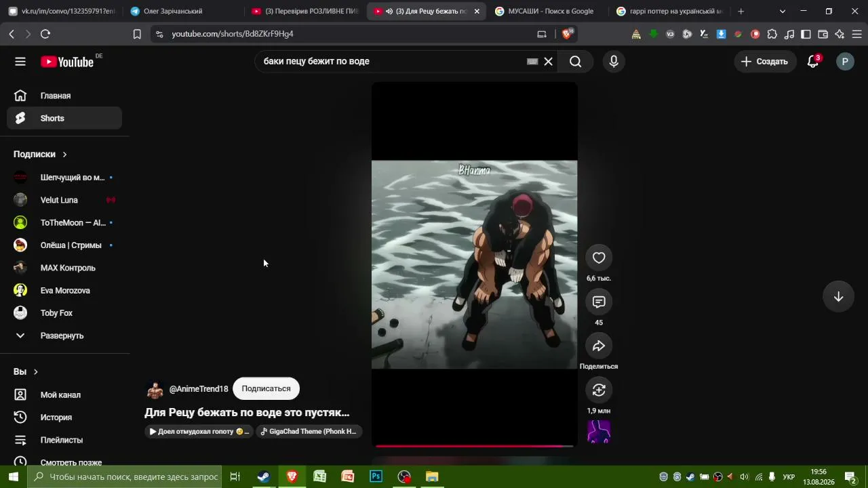Open the GigaChad Theme sound link
The height and width of the screenshot is (488, 868).
[309, 431]
